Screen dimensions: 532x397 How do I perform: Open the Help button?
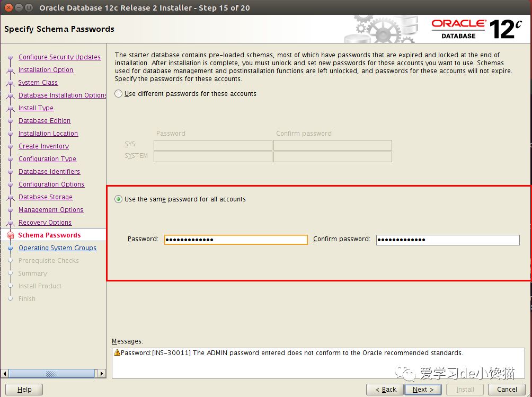tap(24, 390)
